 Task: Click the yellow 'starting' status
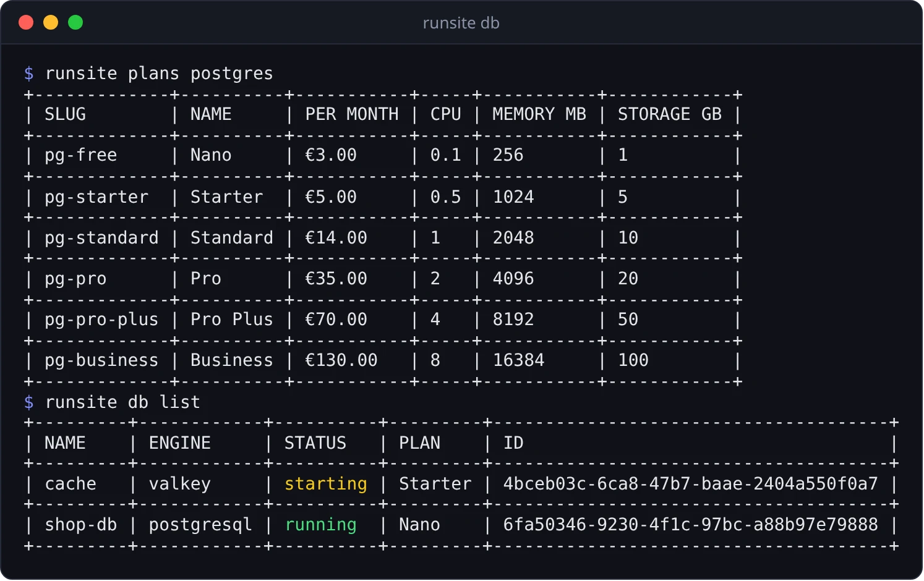coord(326,484)
